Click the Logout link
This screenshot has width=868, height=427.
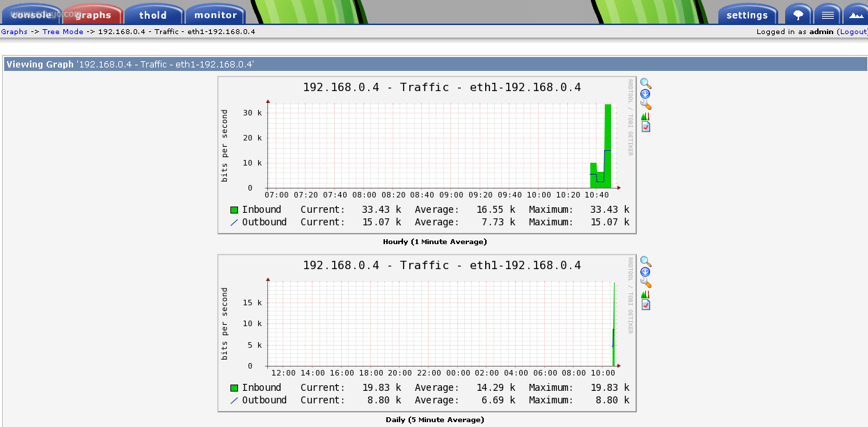tap(853, 32)
